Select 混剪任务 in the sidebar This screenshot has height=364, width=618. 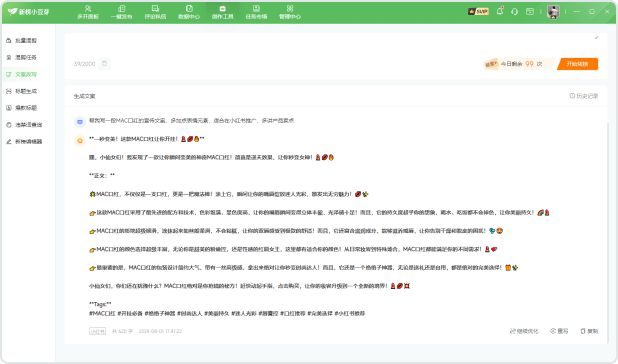tap(22, 58)
